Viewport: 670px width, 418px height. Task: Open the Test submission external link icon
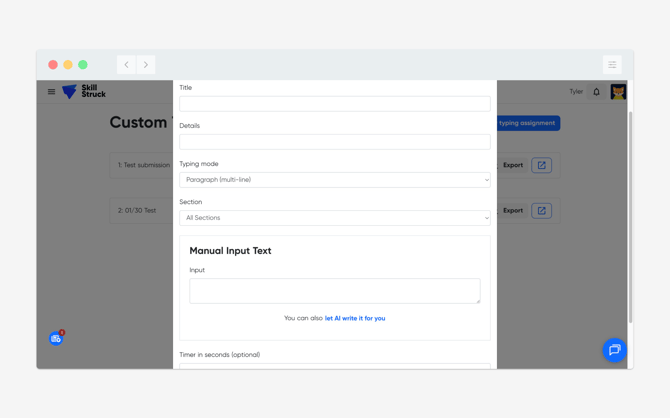[541, 165]
